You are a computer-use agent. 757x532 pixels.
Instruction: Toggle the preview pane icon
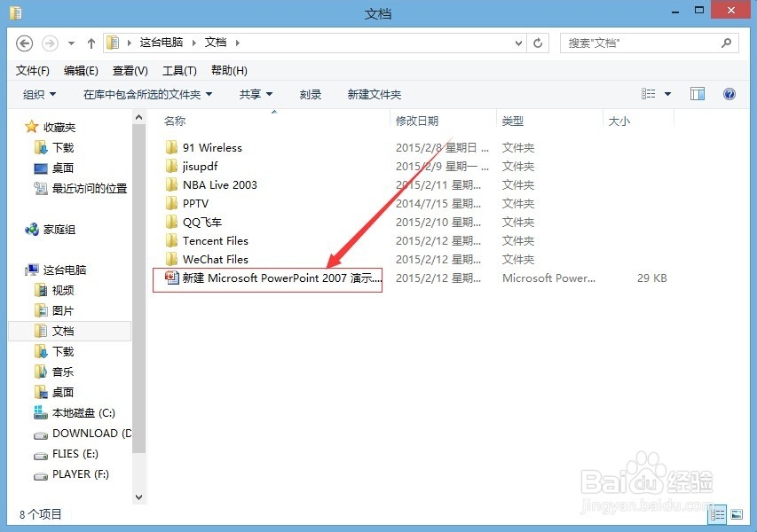coord(698,94)
